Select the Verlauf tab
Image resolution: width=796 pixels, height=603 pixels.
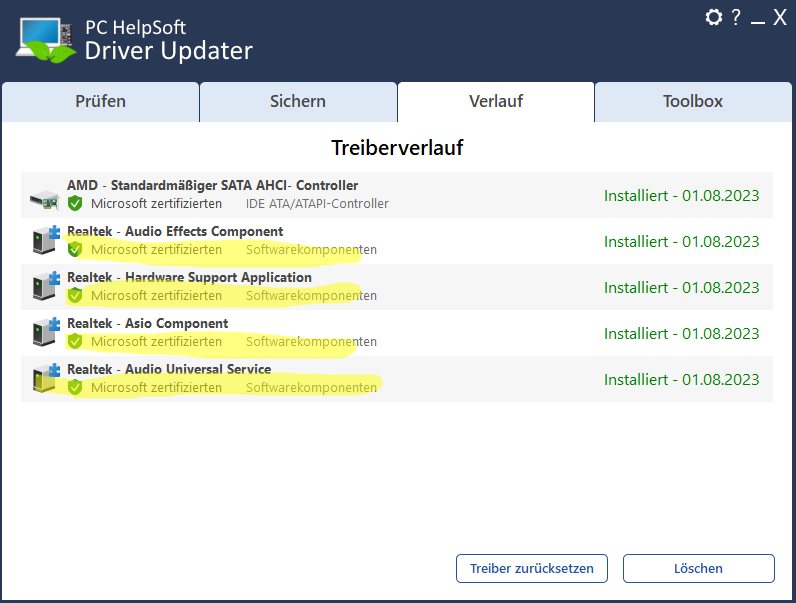pos(496,102)
